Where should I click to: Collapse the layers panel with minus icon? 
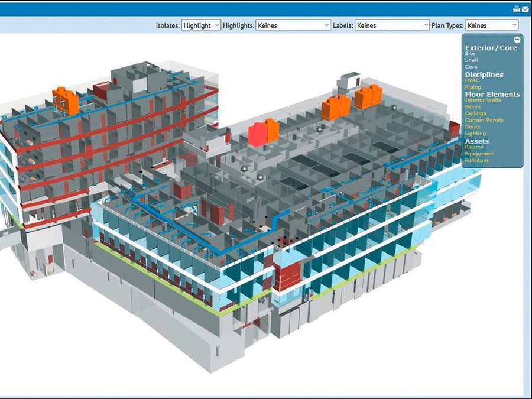[x=517, y=40]
